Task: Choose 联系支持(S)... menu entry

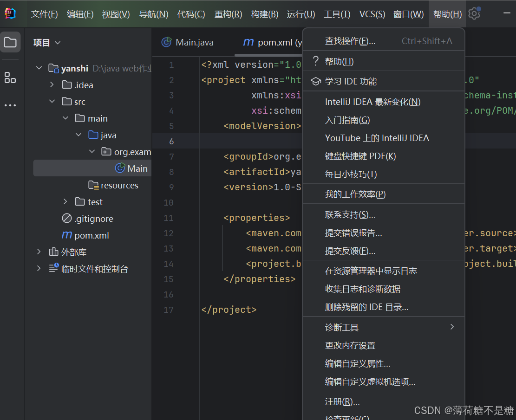Action: click(383, 215)
